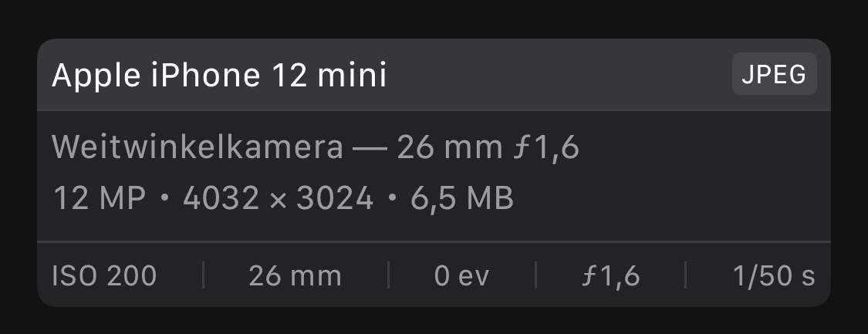Click ƒ1,6 aperture next to 0 ev
This screenshot has height=334, width=868.
(610, 275)
